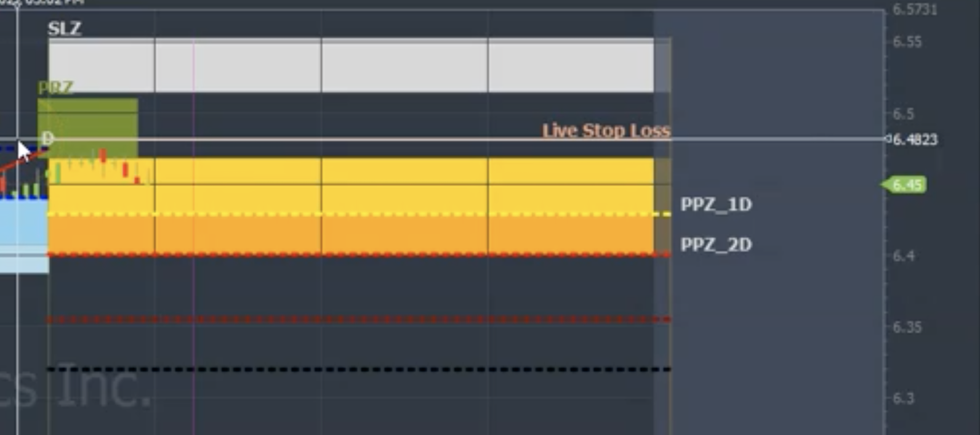Screen dimensions: 980x435
Task: Click the red dotted line at 6.4
Action: click(359, 254)
